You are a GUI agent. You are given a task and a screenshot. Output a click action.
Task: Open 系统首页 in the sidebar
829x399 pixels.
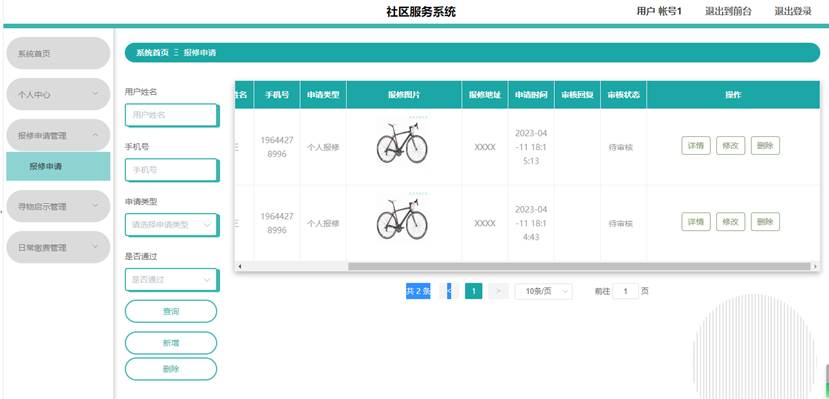[x=58, y=53]
